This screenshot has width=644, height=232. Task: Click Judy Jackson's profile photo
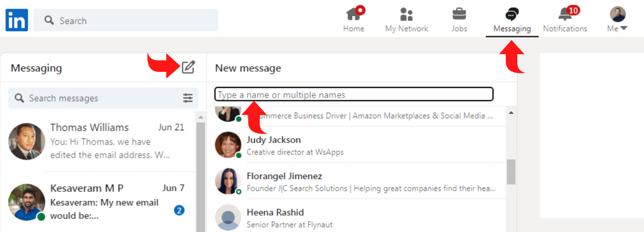click(x=228, y=145)
